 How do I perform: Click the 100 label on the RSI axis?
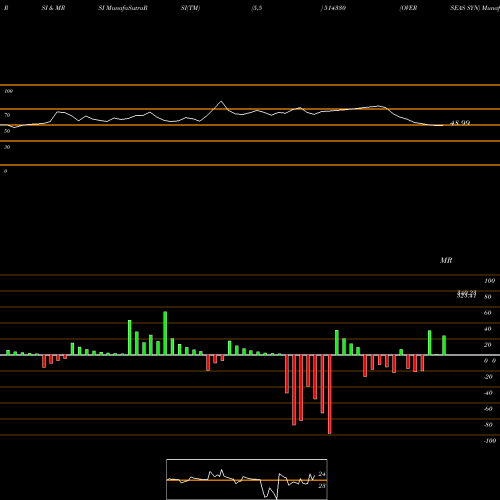point(8,91)
